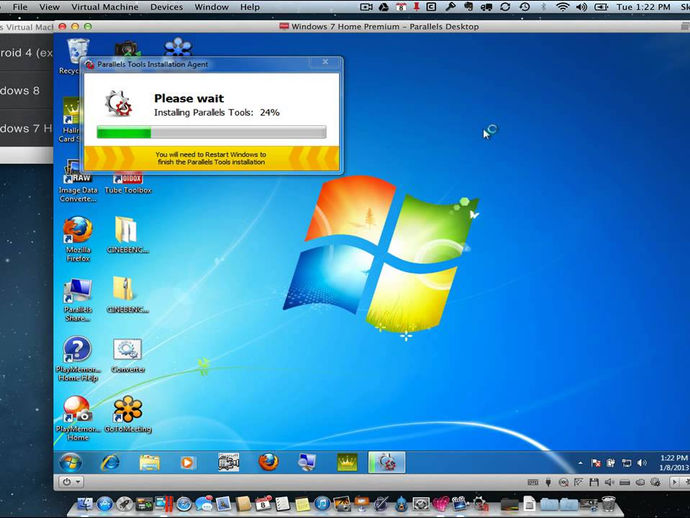Open the Parallels Shared desktop shortcut
Viewport: 690px width, 518px height.
[x=78, y=300]
